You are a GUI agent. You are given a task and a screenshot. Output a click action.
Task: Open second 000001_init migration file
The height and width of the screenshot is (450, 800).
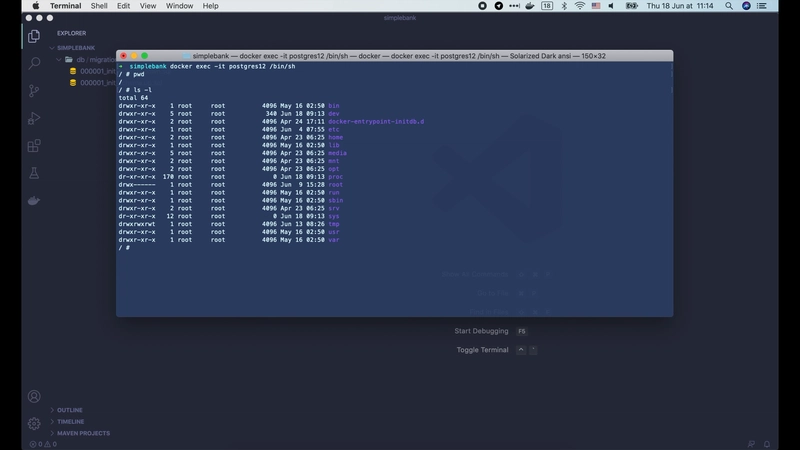(x=93, y=83)
